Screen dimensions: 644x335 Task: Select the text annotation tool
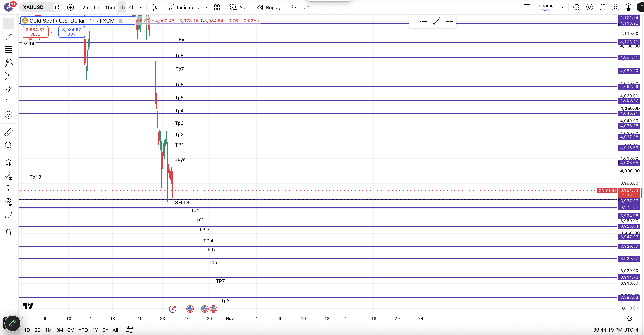tap(9, 102)
